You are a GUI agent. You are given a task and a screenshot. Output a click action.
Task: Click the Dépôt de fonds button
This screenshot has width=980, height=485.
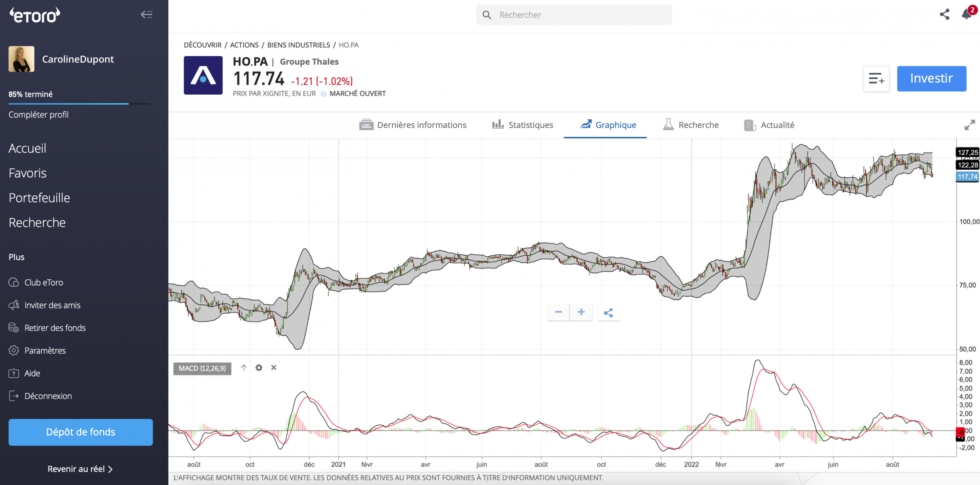click(x=81, y=432)
